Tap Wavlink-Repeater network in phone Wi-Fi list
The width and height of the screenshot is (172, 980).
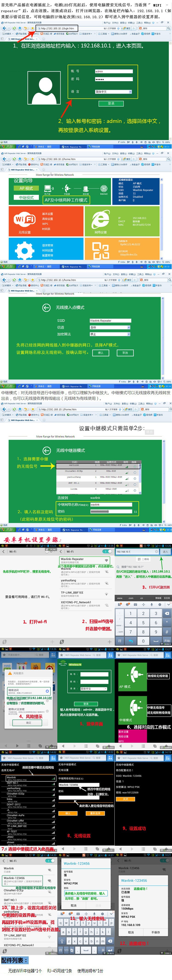tap(84, 560)
